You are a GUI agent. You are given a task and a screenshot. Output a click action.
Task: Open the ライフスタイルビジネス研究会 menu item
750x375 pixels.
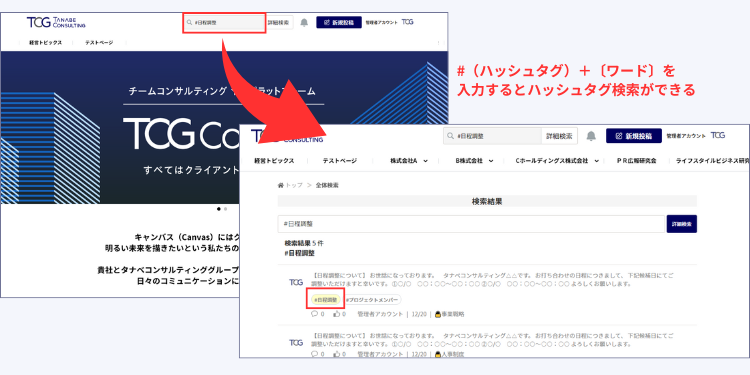[x=712, y=161]
